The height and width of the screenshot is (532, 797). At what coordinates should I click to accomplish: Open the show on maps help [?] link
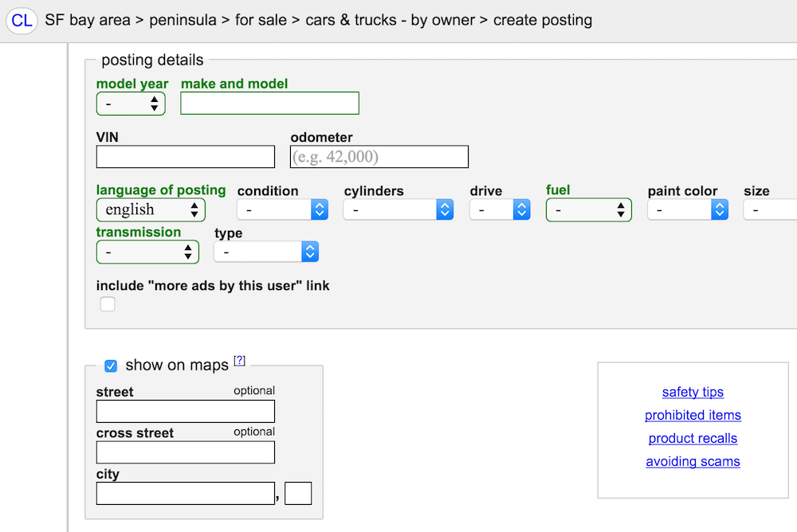click(x=239, y=360)
